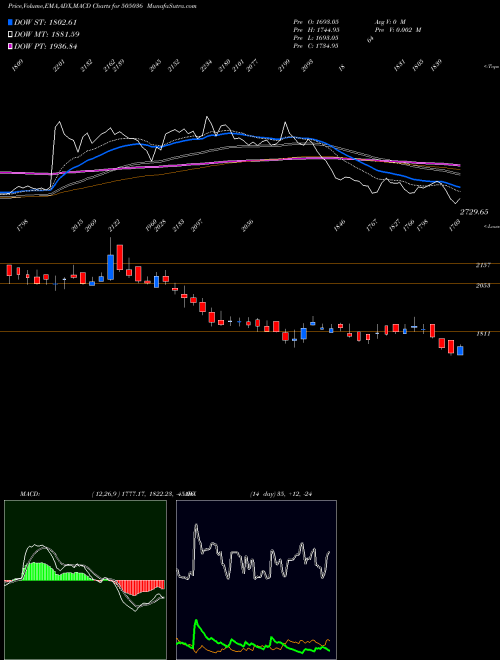Click the 2137 horizontal level label
The height and width of the screenshot is (660, 500).
coord(483,265)
